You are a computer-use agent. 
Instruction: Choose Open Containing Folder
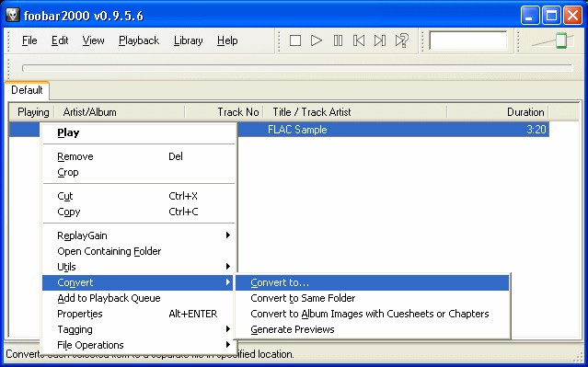pyautogui.click(x=140, y=251)
